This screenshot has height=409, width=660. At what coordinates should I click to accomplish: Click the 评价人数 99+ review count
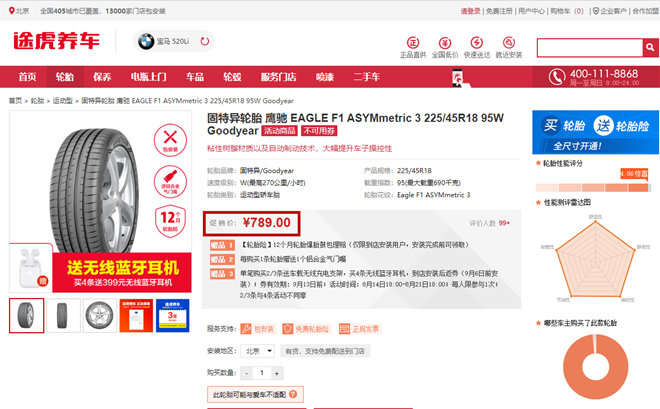490,223
